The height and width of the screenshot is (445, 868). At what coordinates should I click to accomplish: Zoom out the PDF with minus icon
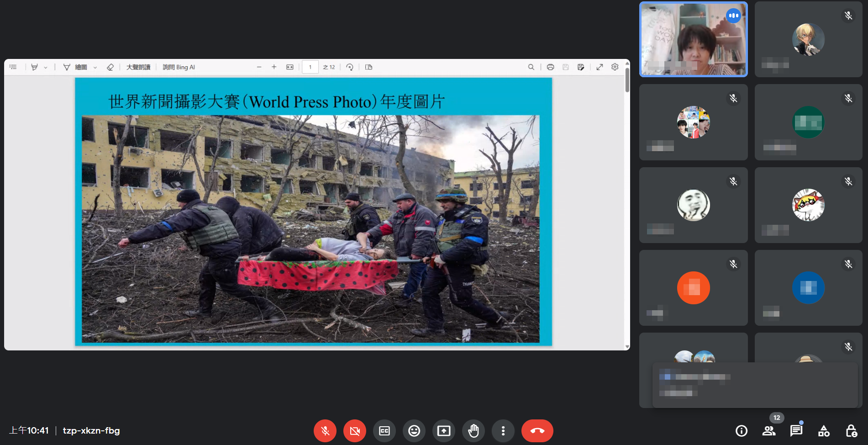pyautogui.click(x=259, y=67)
